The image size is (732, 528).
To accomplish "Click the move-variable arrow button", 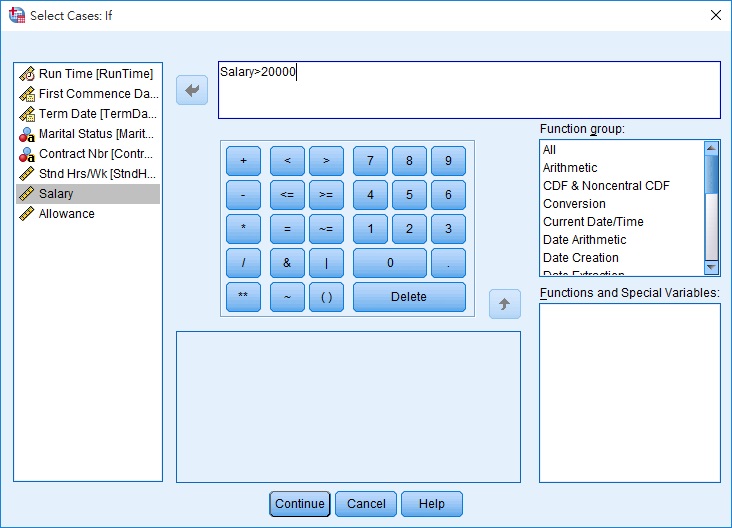I will (x=192, y=90).
